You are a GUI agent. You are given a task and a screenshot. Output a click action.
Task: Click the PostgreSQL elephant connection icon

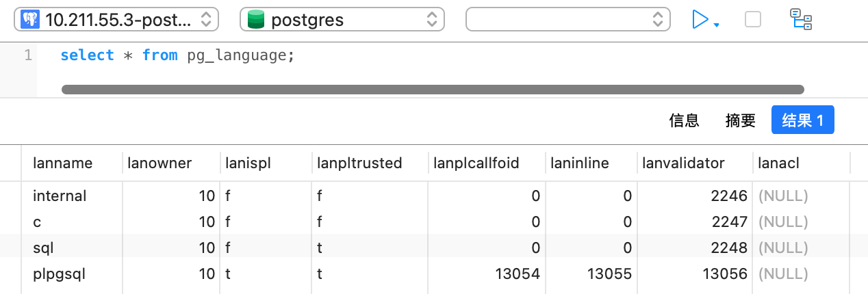(30, 20)
